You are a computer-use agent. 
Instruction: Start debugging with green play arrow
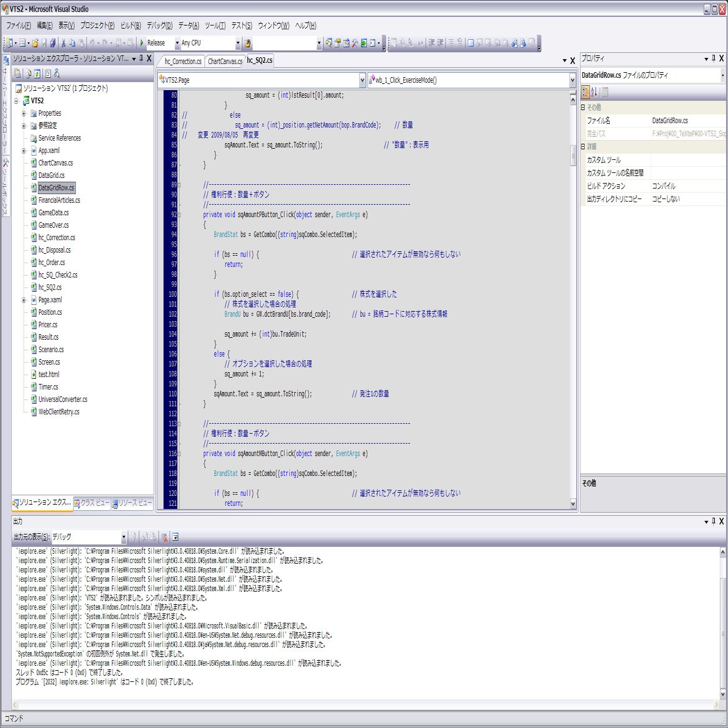(142, 43)
